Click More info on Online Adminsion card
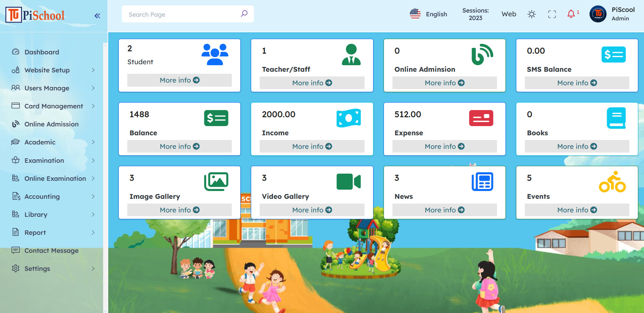Viewport: 644px width, 313px height. (x=445, y=83)
